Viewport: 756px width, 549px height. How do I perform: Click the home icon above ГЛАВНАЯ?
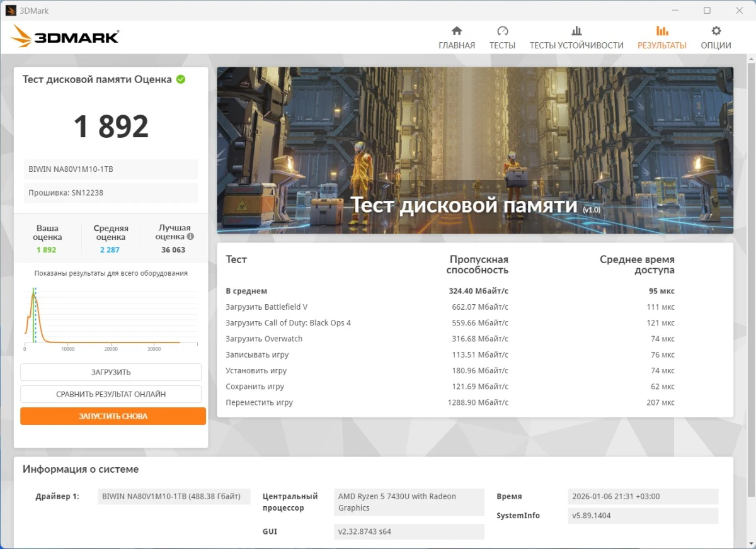tap(456, 30)
